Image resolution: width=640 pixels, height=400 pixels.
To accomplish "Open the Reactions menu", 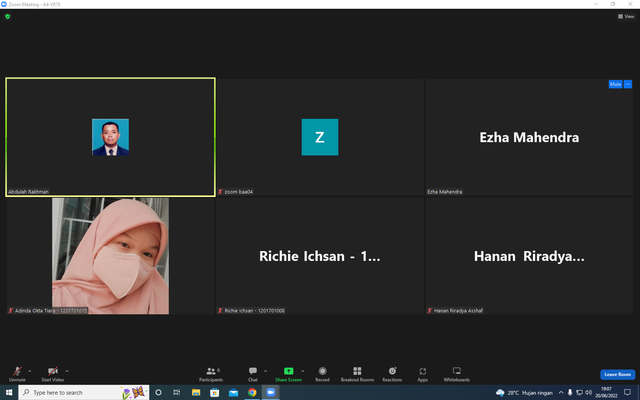I will click(392, 374).
